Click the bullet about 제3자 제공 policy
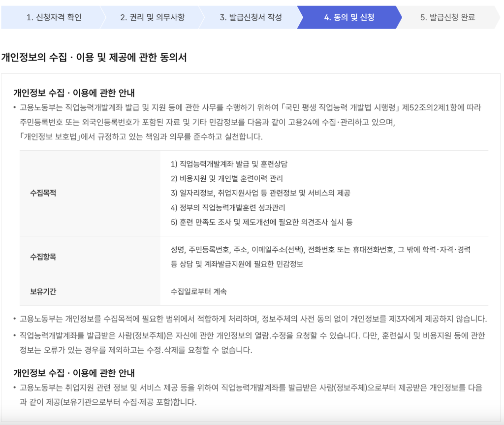 point(251,318)
